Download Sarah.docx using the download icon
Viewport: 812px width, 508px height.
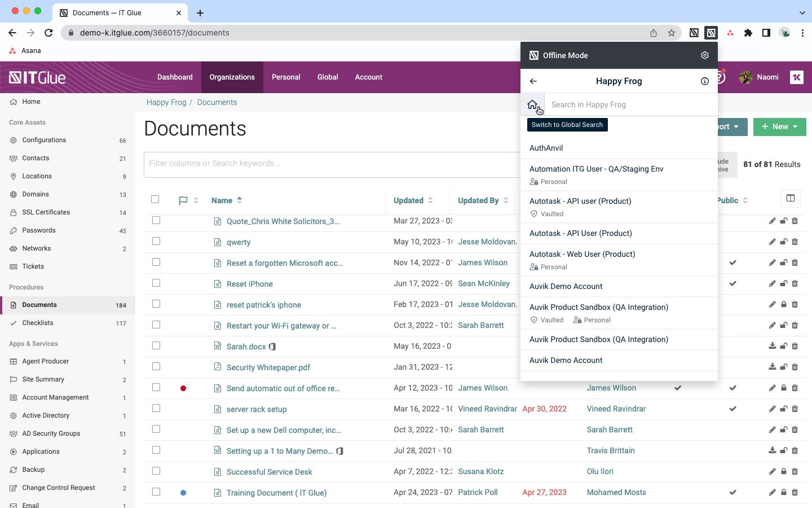point(772,346)
